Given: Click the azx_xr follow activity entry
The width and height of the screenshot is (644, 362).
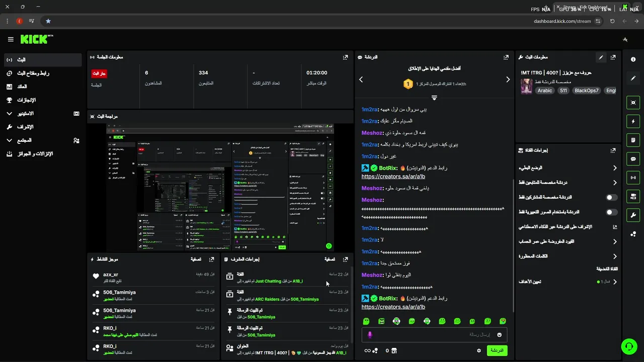Looking at the screenshot, I should [x=153, y=278].
